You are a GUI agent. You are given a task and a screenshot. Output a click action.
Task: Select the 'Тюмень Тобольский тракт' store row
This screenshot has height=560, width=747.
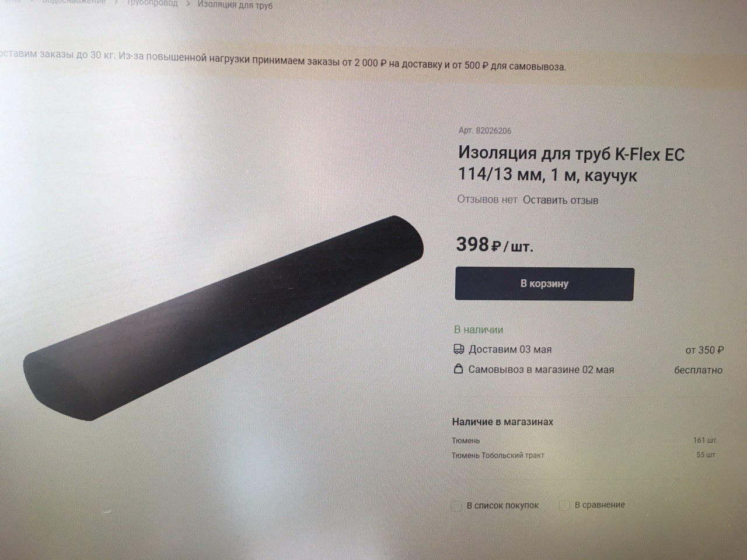click(585, 455)
